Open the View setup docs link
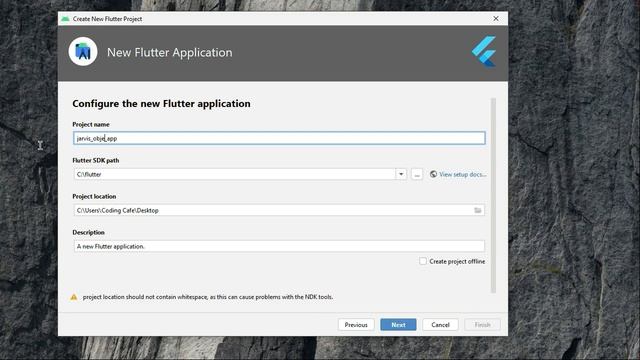The width and height of the screenshot is (640, 360). [462, 174]
